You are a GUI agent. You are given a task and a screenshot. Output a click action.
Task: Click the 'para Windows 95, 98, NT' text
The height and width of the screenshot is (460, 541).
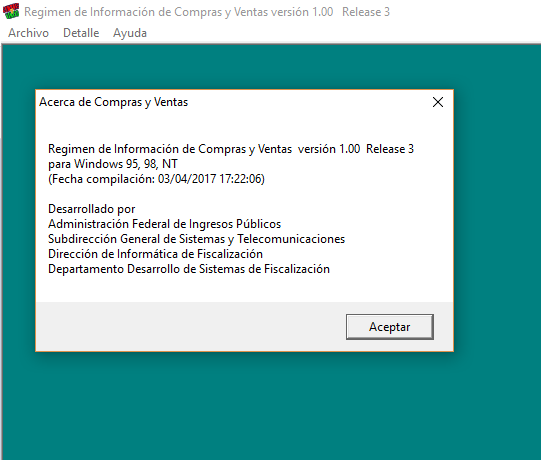point(113,164)
